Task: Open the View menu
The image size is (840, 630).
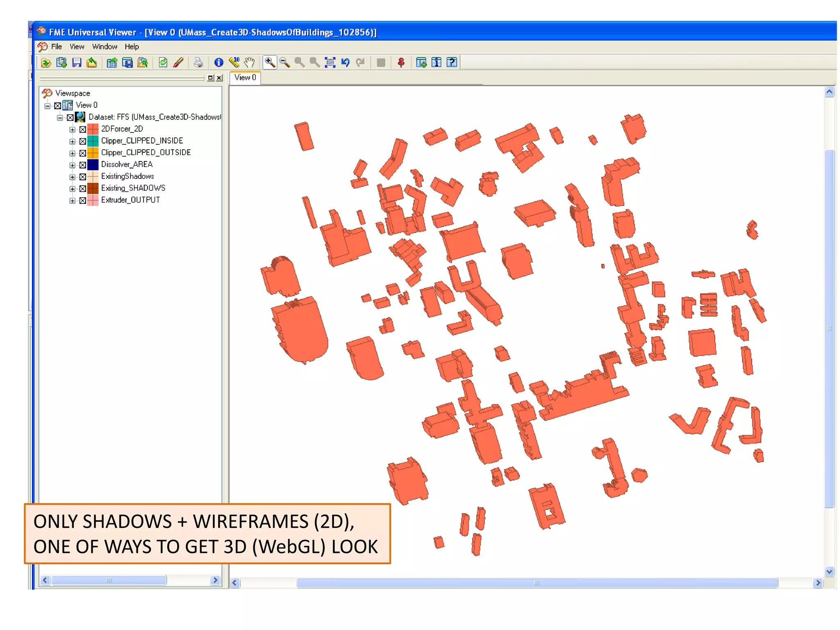Action: 77,47
